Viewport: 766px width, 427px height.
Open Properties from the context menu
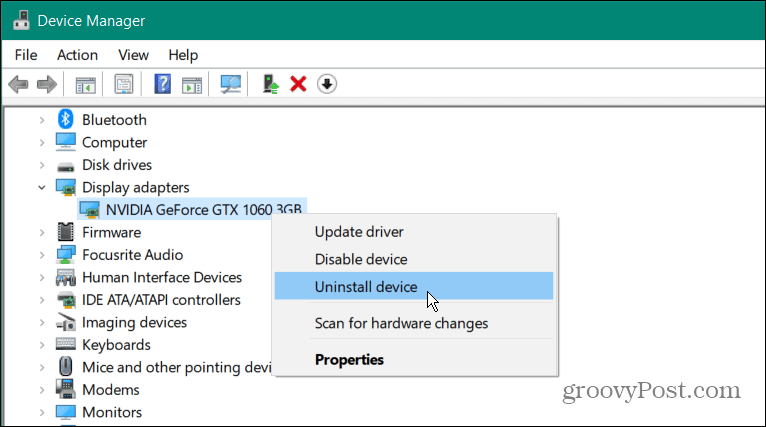(x=349, y=359)
